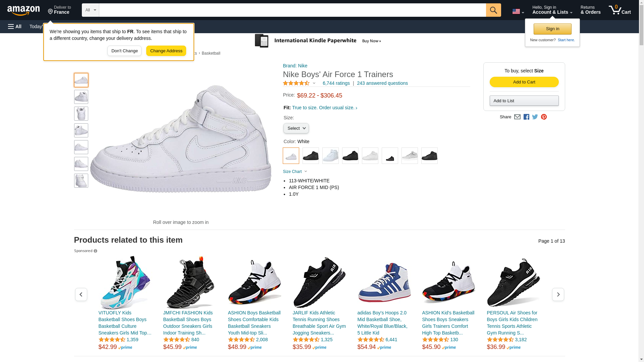The height and width of the screenshot is (362, 644).
Task: Open the country flag language selector
Action: click(518, 11)
